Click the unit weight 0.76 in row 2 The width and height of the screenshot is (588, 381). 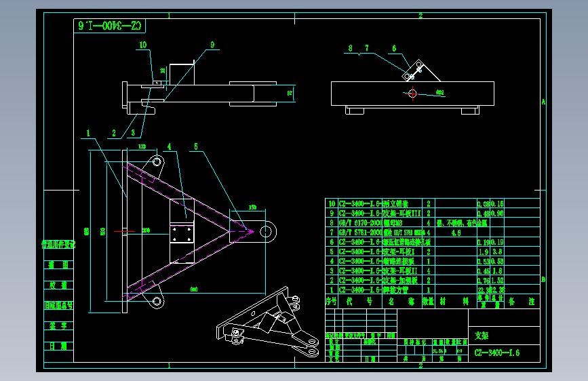[x=484, y=281]
